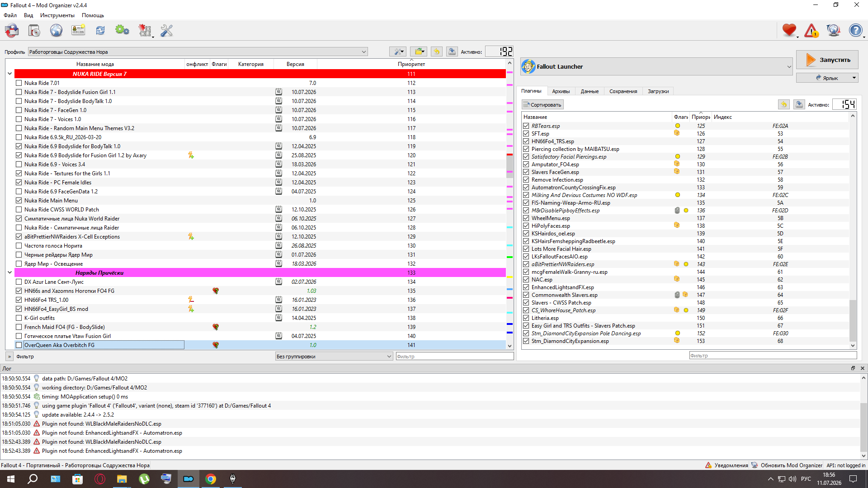Switch to Загрузки tab
This screenshot has height=488, width=868.
tap(658, 91)
